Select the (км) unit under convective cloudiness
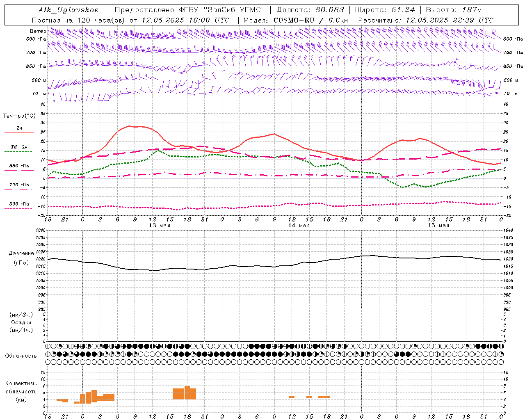This screenshot has height=420, width=525. coord(21,399)
